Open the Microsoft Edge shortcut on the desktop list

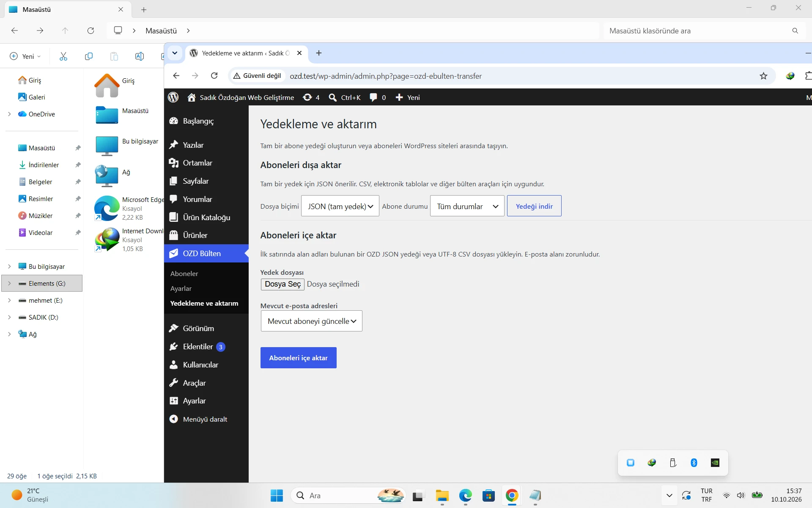(x=129, y=208)
